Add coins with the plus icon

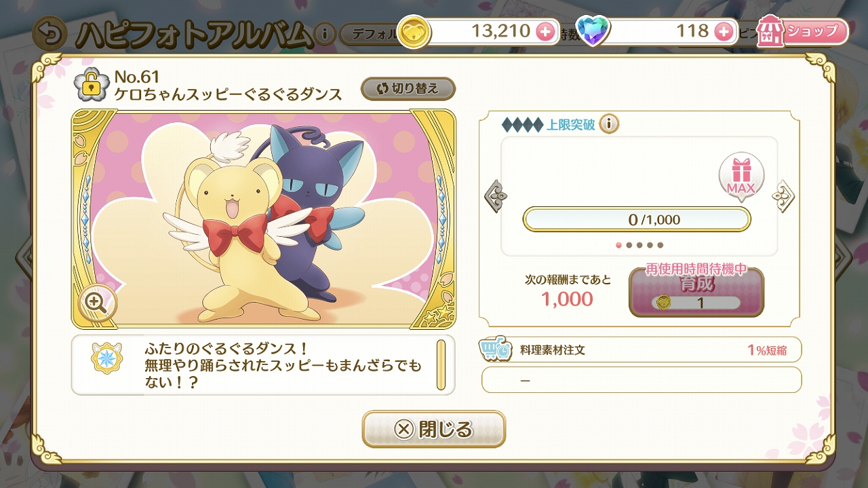[x=545, y=31]
